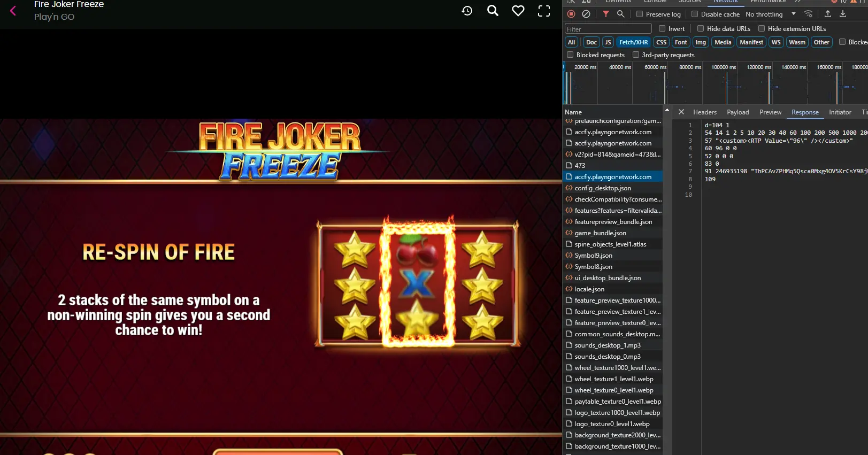This screenshot has height=455, width=868.
Task: Filter requests by JS type
Action: click(x=608, y=42)
